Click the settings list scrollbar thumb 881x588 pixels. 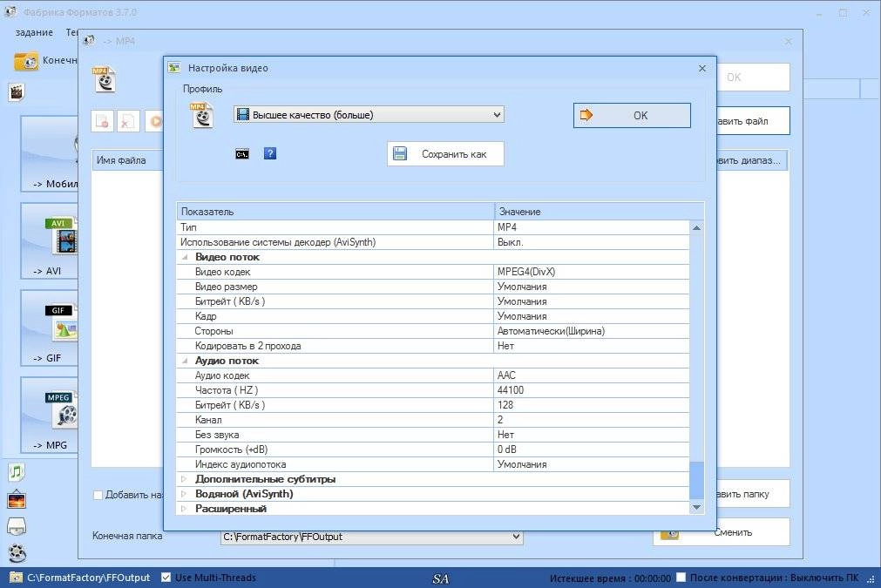coord(696,480)
